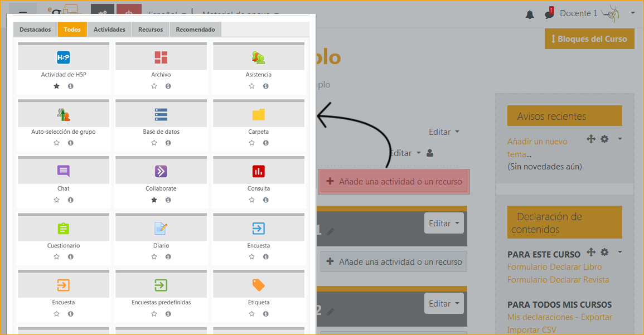Remove the Collaborate favorite star
Image resolution: width=644 pixels, height=335 pixels.
pyautogui.click(x=154, y=200)
